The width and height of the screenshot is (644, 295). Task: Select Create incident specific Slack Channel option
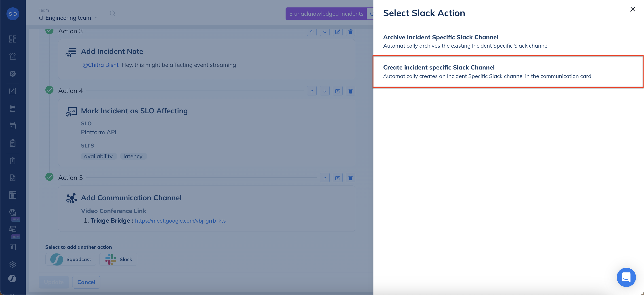pos(508,72)
